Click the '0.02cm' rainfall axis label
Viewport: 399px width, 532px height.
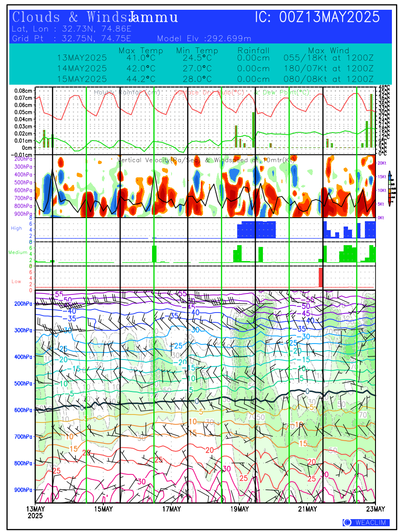click(x=24, y=133)
